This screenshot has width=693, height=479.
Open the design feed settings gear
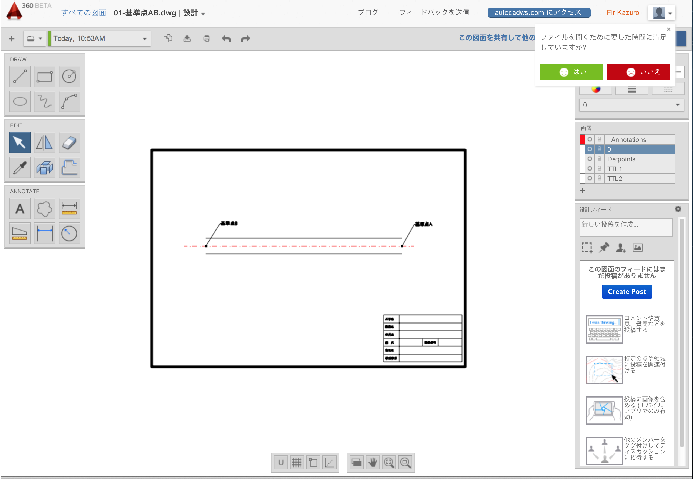coord(678,209)
